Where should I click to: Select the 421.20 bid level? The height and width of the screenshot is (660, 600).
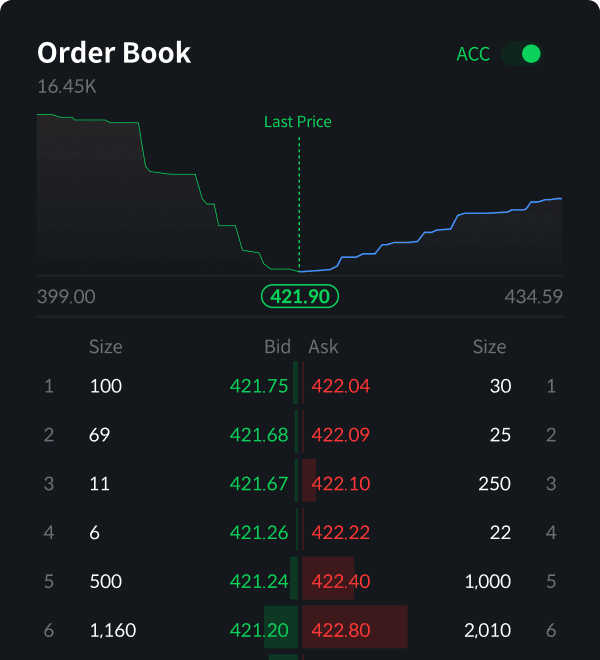pos(259,631)
